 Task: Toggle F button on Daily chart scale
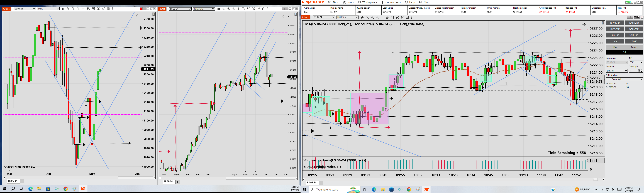154,14
